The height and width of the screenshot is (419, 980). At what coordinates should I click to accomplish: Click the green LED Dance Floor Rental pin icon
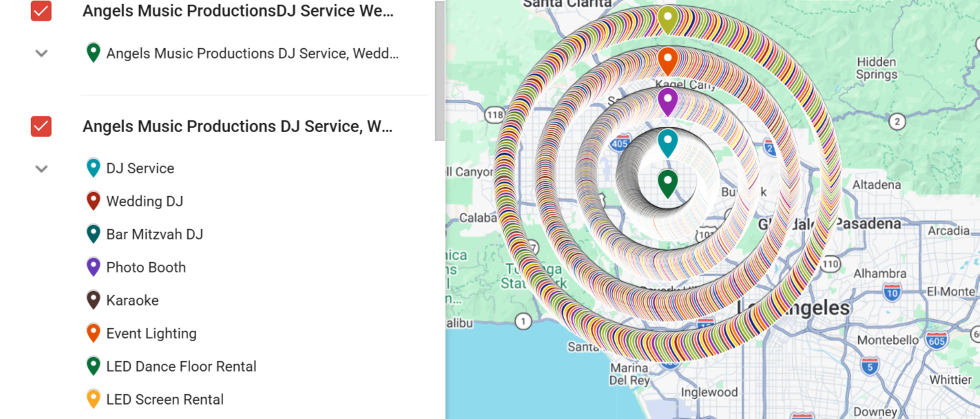(x=93, y=366)
